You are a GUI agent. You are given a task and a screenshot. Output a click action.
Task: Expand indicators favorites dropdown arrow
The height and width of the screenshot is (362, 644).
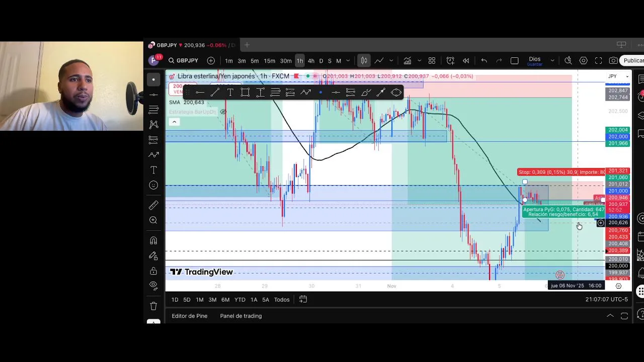pos(419,61)
